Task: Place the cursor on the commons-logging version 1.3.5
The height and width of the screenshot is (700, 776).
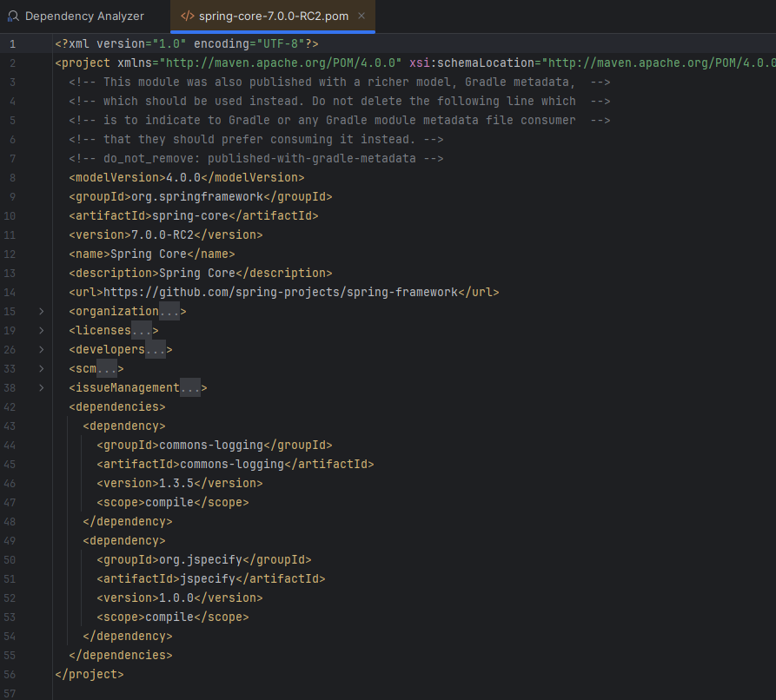Action: tap(176, 483)
